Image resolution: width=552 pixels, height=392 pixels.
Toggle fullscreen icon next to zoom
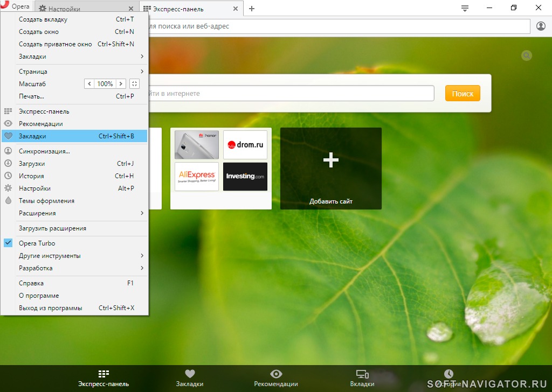coord(134,83)
